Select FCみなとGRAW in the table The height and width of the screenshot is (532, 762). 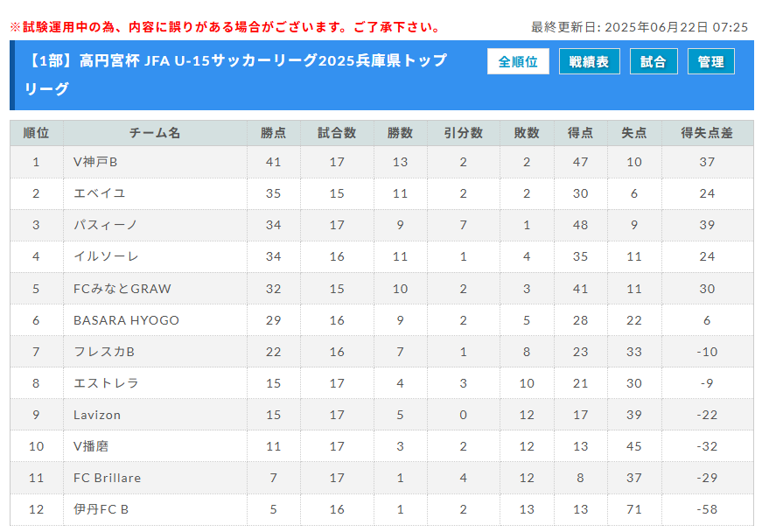point(122,289)
